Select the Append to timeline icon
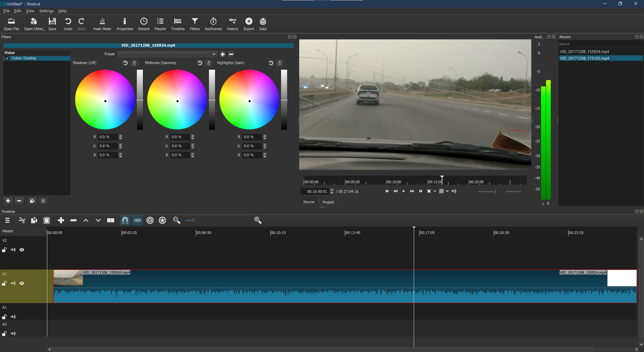644x352 pixels. pos(61,220)
